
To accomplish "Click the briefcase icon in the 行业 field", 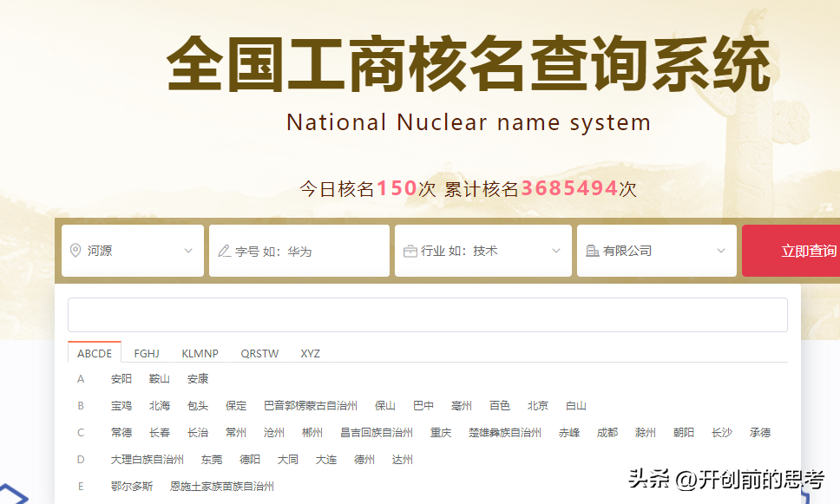I will pyautogui.click(x=410, y=251).
